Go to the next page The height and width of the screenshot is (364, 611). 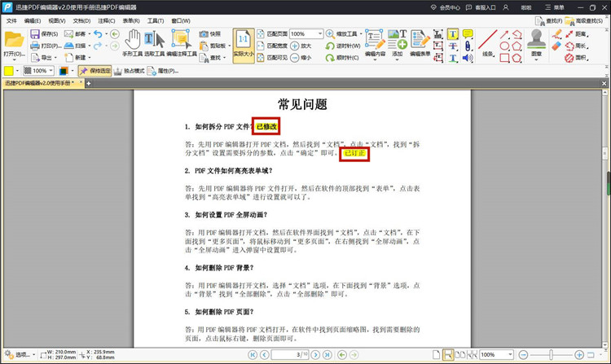tap(315, 355)
